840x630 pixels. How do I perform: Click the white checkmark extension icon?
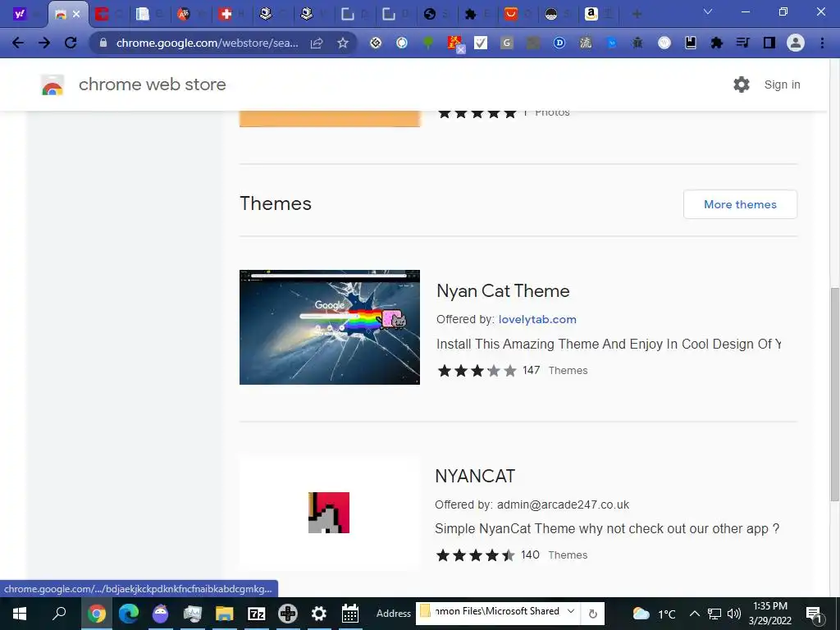click(x=481, y=43)
